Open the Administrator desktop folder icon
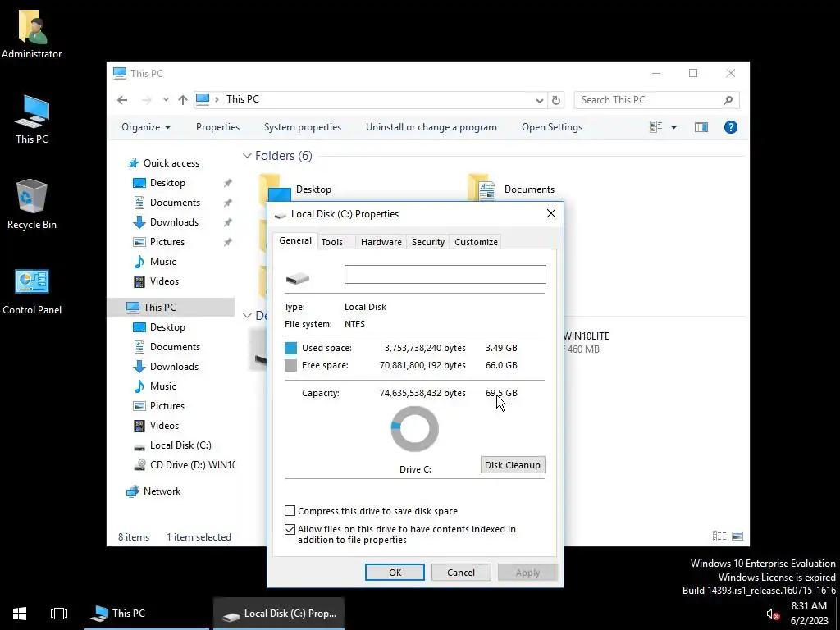This screenshot has width=840, height=630. pos(32,33)
